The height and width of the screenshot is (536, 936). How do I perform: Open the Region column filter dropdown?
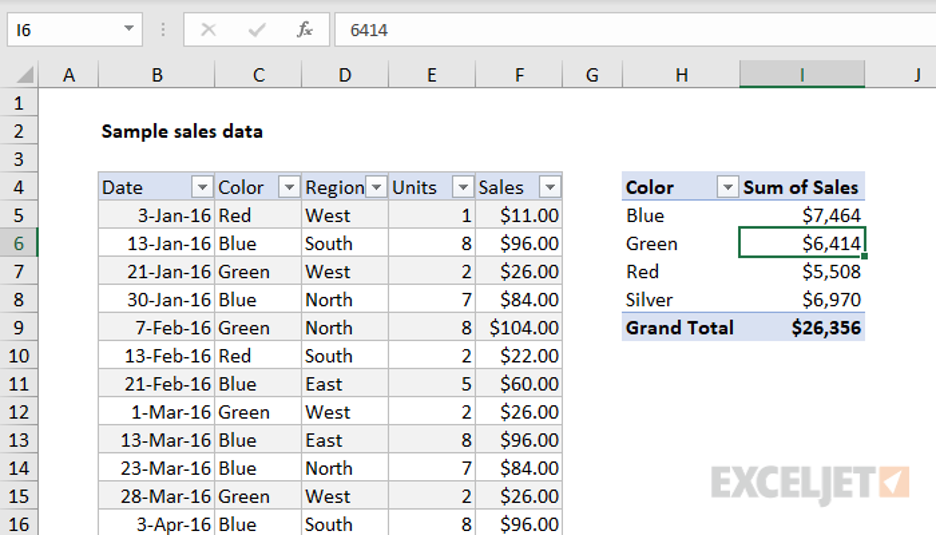pos(376,187)
